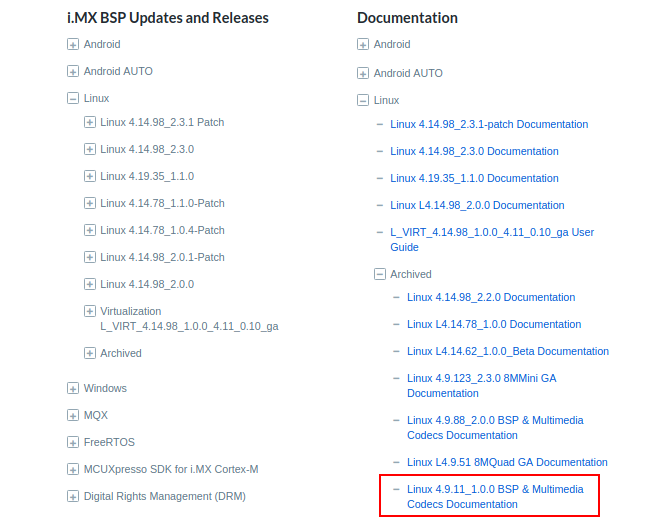Expand Android AUTO under BSP Updates

[x=72, y=71]
